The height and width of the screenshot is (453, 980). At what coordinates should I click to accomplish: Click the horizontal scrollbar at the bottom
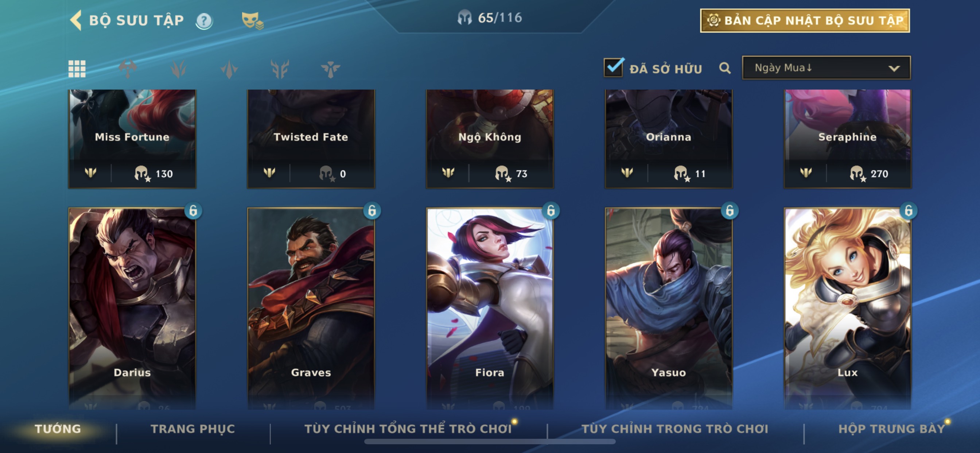pos(490,442)
